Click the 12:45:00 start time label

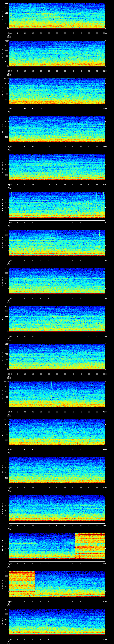click(9, 639)
